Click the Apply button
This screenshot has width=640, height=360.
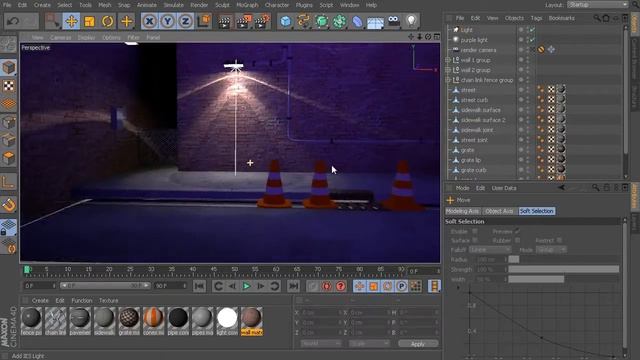point(418,344)
